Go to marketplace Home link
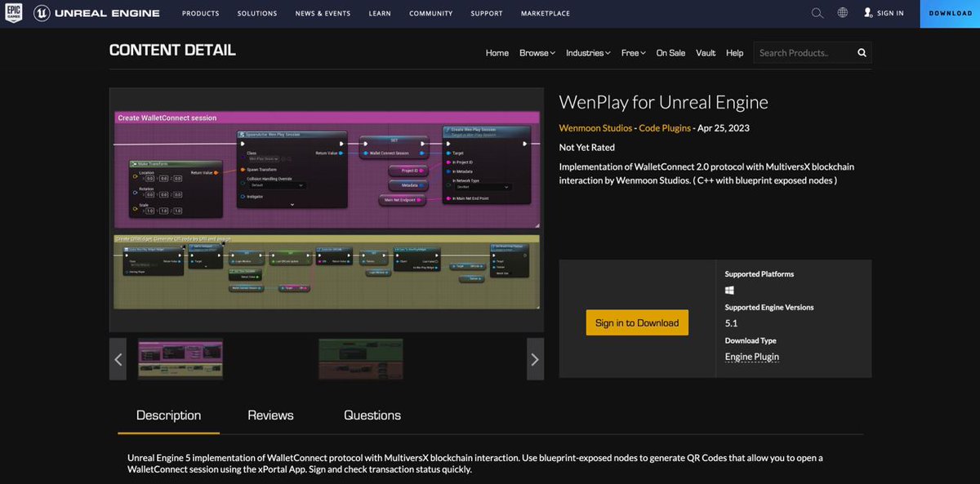 click(497, 53)
